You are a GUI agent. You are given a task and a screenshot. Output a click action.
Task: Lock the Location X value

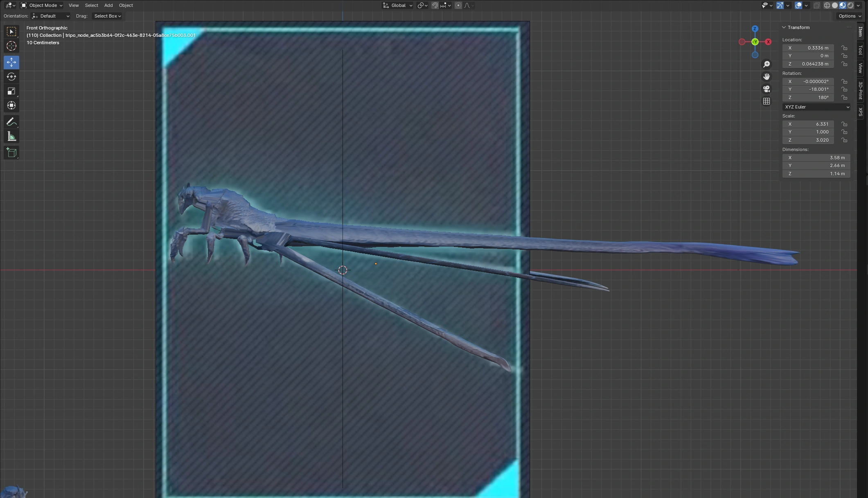(844, 48)
